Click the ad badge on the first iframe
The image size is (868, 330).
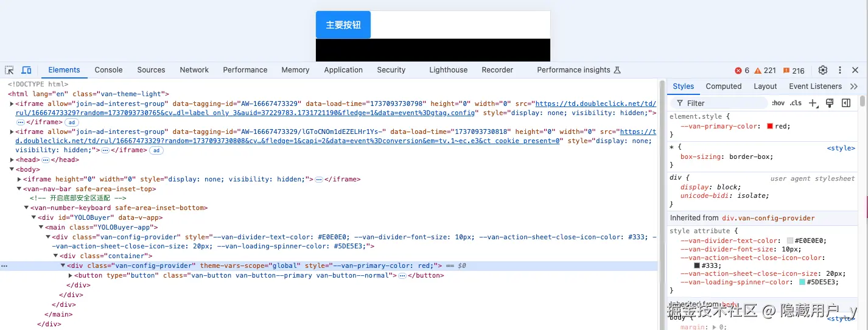click(72, 122)
